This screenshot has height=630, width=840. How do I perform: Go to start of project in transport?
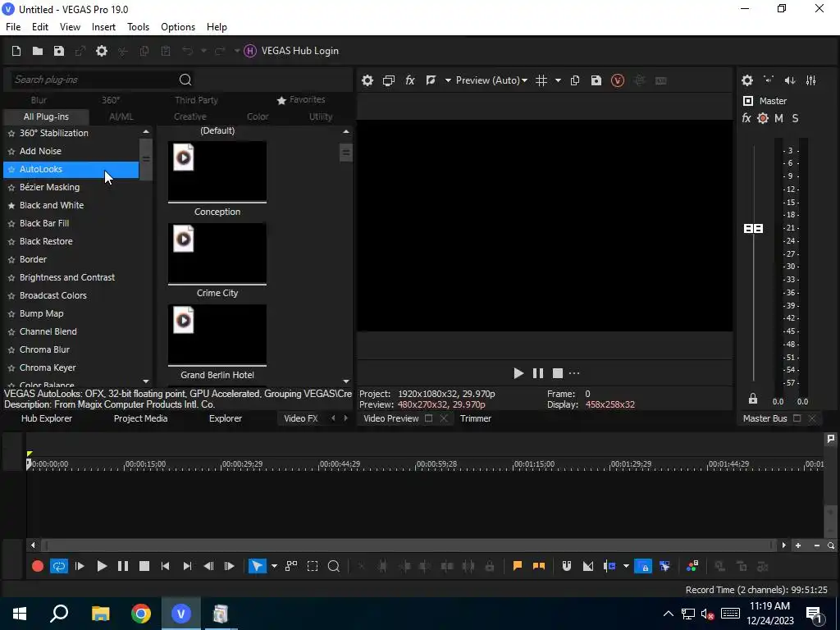pos(165,566)
